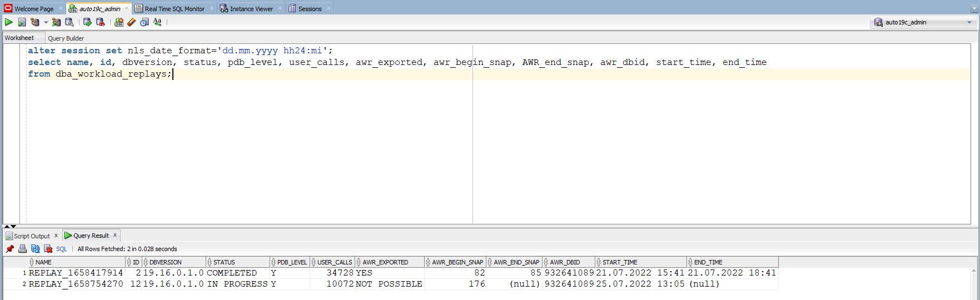Click the Autotrace icon
This screenshot has height=300, width=980.
(56, 22)
